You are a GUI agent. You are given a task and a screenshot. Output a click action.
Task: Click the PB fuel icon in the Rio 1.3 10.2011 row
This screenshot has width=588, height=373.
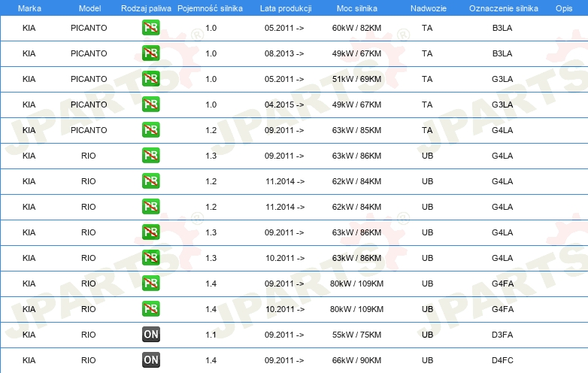150,257
